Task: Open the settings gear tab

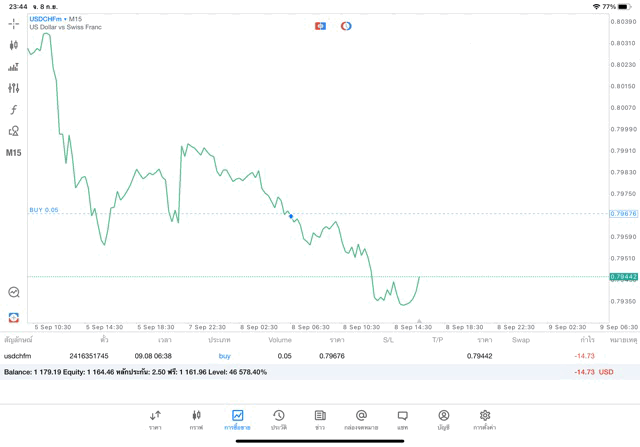Action: click(x=485, y=420)
